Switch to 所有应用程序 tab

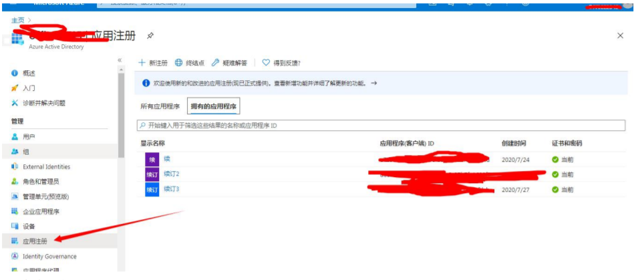[160, 106]
